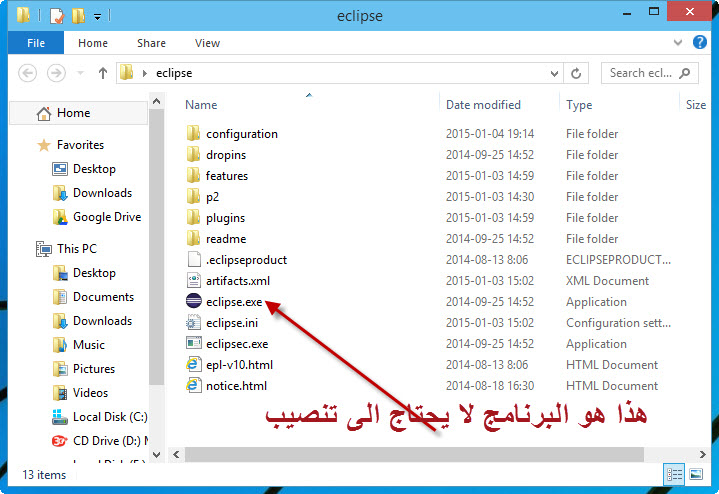Click the dropins folder icon
The height and width of the screenshot is (494, 719).
(x=194, y=154)
